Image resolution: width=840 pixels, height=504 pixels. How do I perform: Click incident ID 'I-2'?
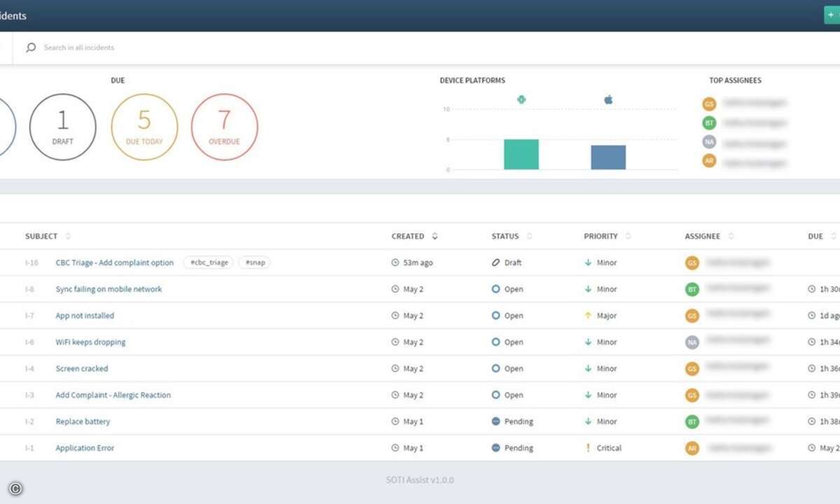click(29, 421)
